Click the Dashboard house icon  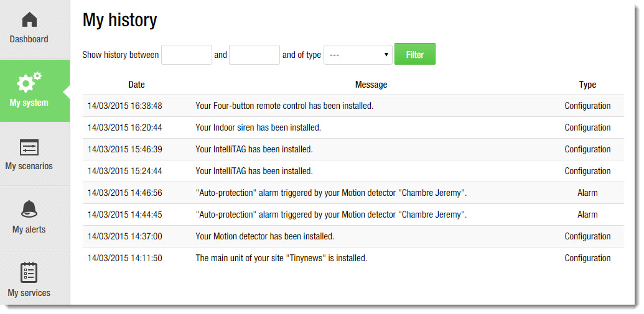click(29, 20)
